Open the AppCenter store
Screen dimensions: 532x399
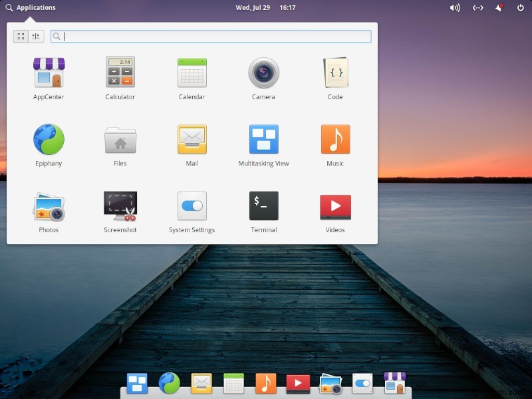[x=48, y=74]
